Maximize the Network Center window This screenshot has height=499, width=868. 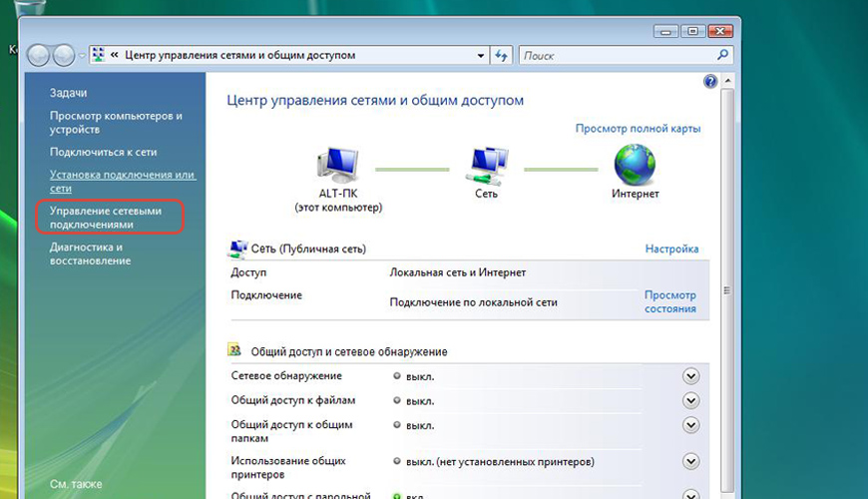[692, 32]
